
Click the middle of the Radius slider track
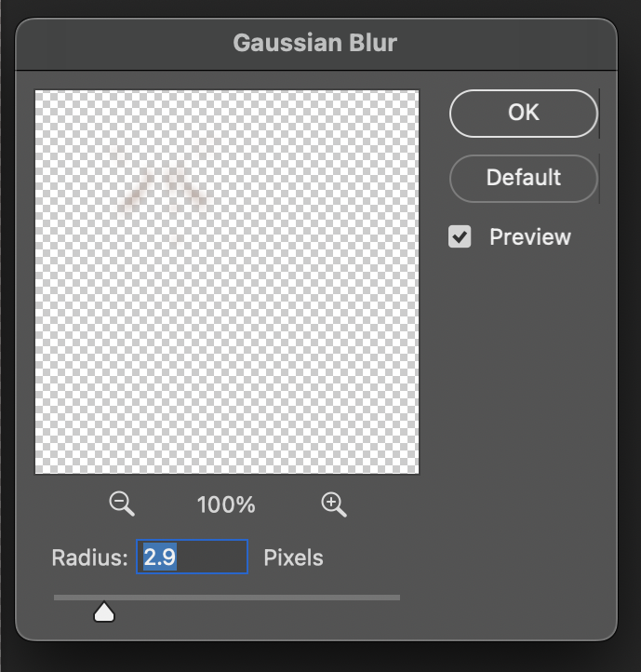coord(227,598)
